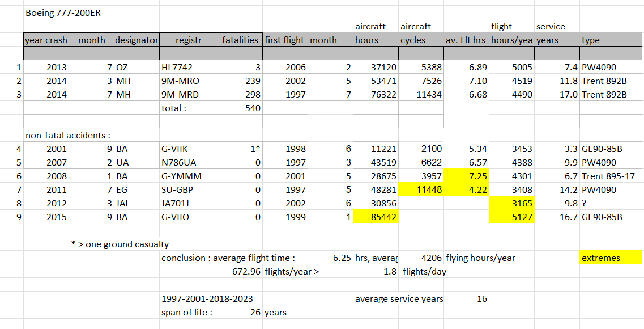This screenshot has width=644, height=329.
Task: Select registration cell 9M-MRO
Action: (x=188, y=81)
